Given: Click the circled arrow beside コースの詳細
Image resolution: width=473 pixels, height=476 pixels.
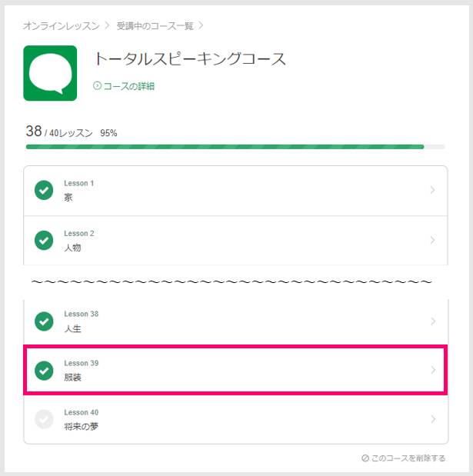Looking at the screenshot, I should [97, 86].
